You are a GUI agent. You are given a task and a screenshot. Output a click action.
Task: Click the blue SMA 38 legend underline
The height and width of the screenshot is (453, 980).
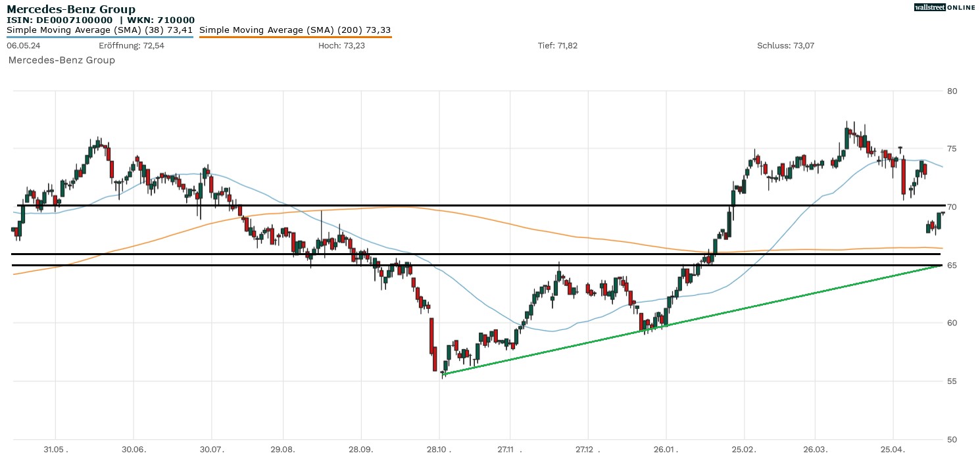coord(99,37)
